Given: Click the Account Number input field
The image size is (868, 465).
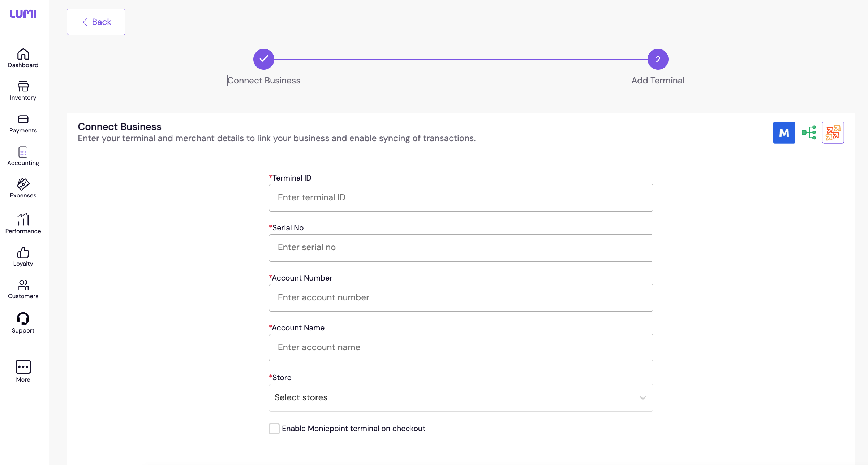Looking at the screenshot, I should click(461, 298).
